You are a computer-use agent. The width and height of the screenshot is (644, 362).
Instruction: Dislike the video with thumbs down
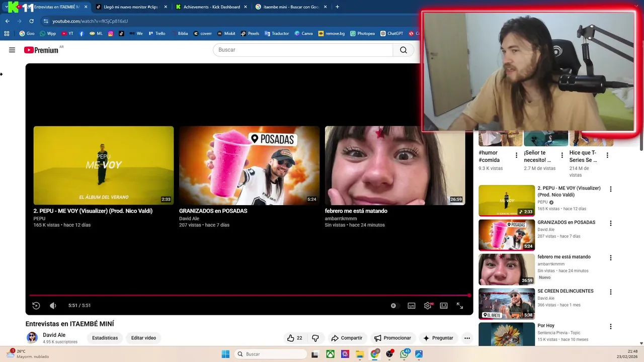click(315, 338)
